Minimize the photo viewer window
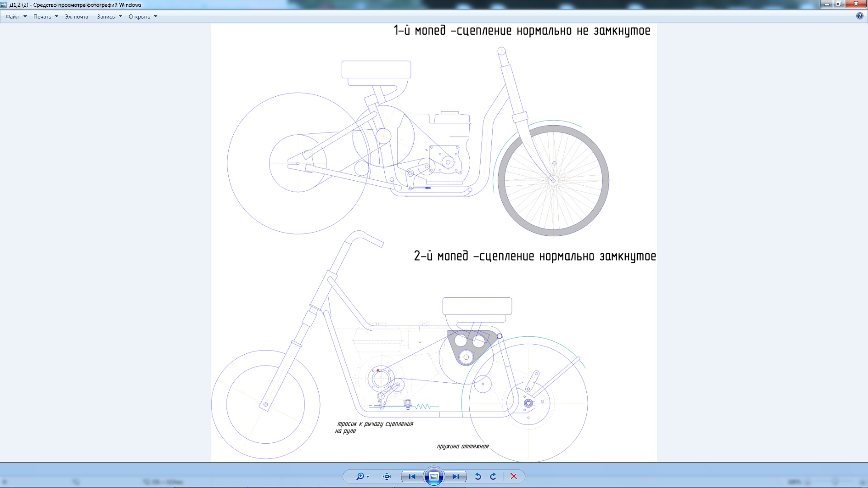Image resolution: width=868 pixels, height=488 pixels. coord(826,4)
